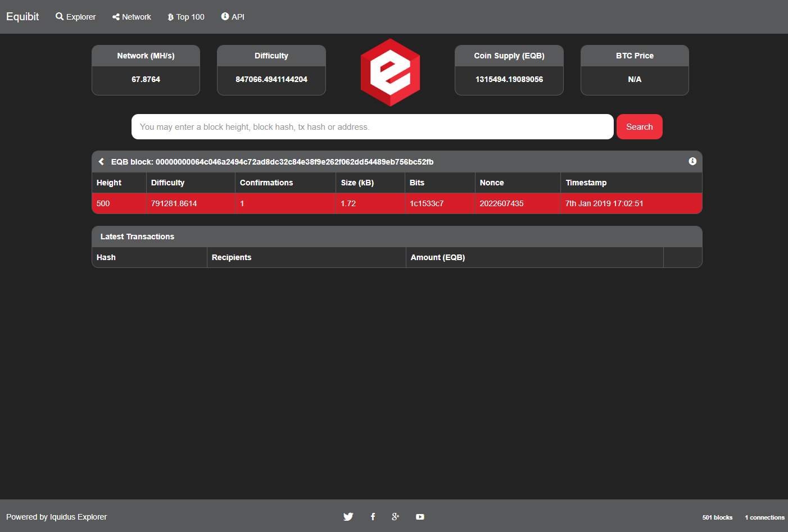Open the Network menu item

[x=132, y=17]
